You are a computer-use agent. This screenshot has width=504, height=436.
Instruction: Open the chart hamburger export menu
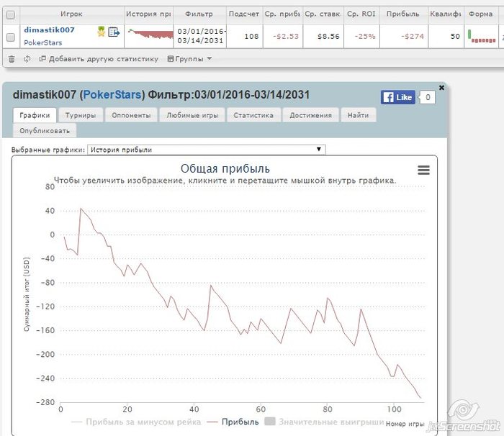(423, 170)
